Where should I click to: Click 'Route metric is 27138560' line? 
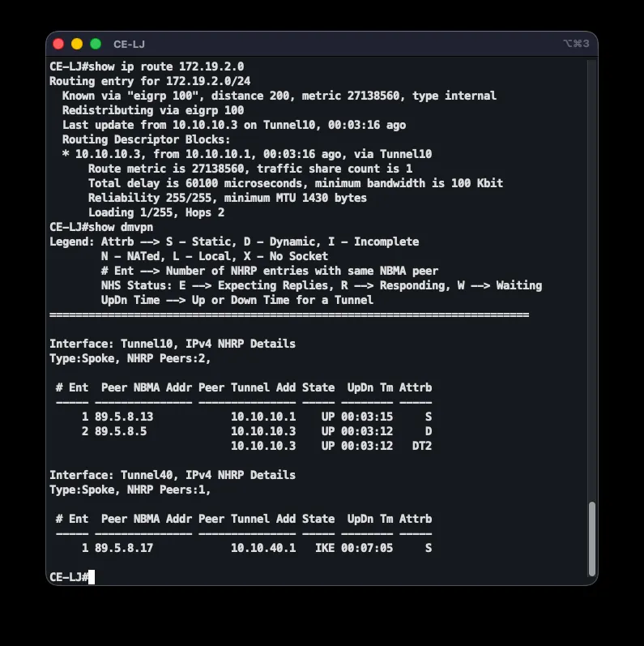250,169
